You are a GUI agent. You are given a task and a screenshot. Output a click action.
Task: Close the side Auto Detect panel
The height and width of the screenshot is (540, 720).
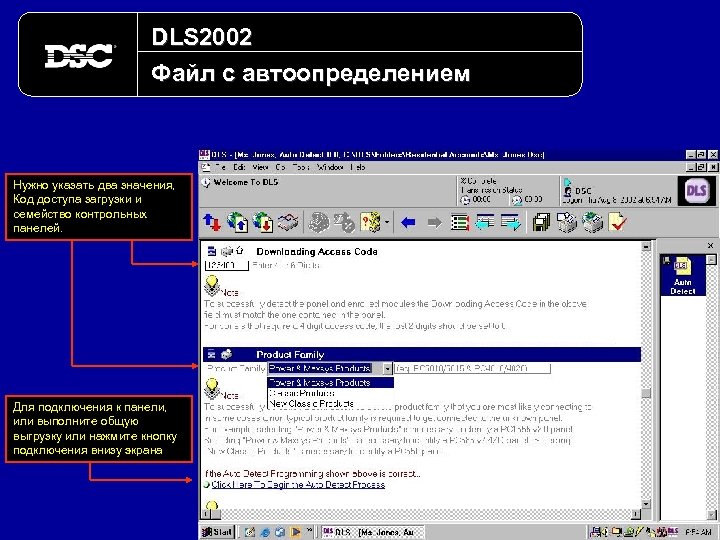point(710,246)
